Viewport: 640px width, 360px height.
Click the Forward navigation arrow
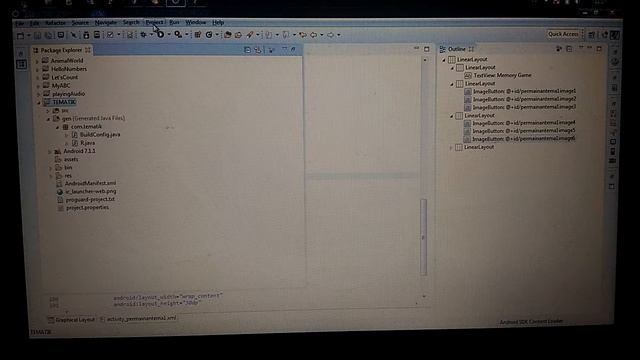tap(330, 35)
